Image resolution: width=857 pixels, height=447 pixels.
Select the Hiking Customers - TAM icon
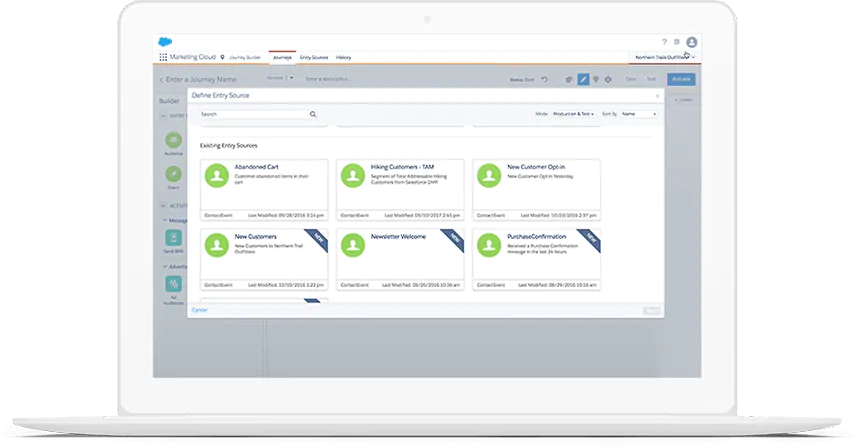pyautogui.click(x=353, y=176)
